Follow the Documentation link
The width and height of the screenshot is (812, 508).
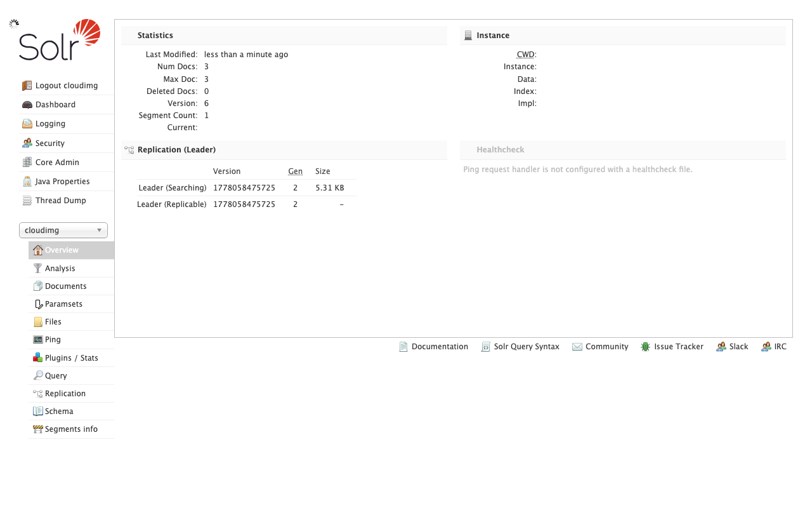(x=434, y=347)
